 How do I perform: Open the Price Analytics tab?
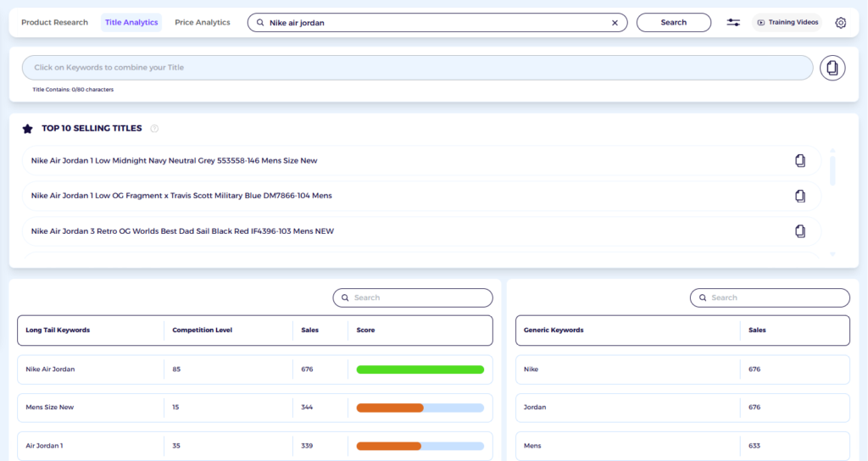pyautogui.click(x=202, y=23)
